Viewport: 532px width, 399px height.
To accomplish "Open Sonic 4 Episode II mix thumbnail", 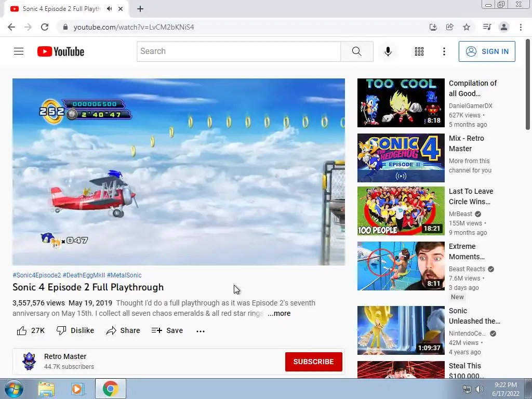I will 401,158.
